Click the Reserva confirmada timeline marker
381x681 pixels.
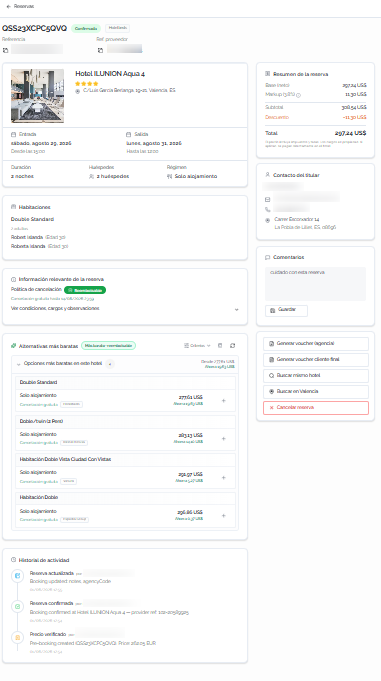tap(17, 606)
